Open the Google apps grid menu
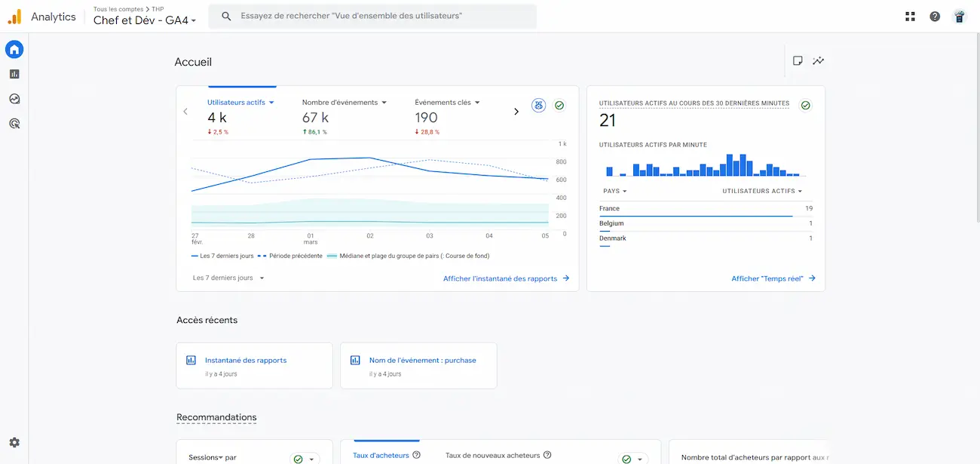The height and width of the screenshot is (464, 980). point(910,15)
